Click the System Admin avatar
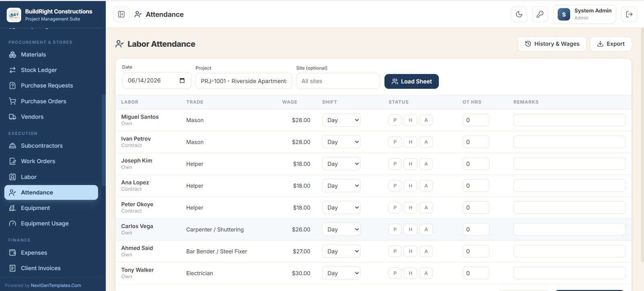 coord(564,15)
